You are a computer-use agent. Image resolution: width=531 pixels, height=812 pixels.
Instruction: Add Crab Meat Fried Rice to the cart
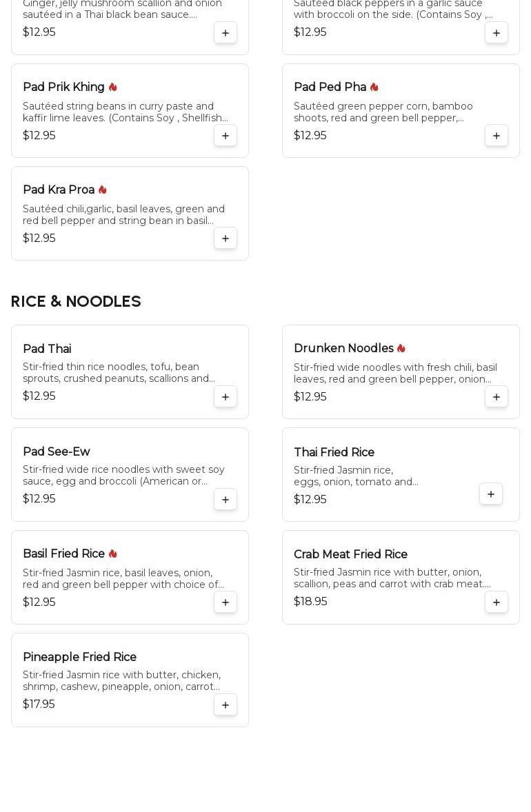497,602
